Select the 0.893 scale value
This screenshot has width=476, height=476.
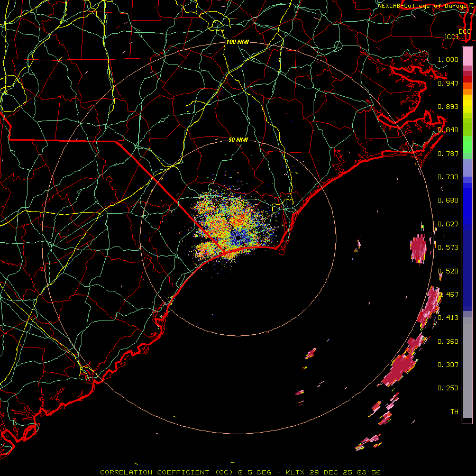coord(448,106)
